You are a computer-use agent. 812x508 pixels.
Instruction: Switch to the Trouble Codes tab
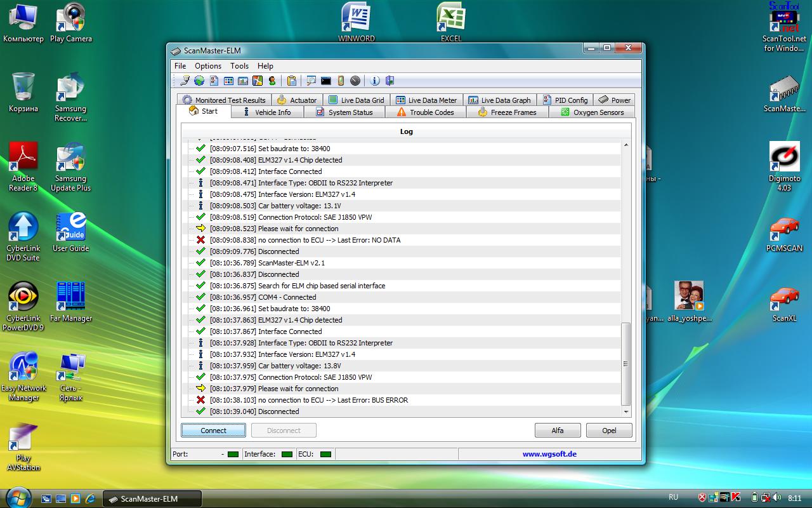pos(426,112)
